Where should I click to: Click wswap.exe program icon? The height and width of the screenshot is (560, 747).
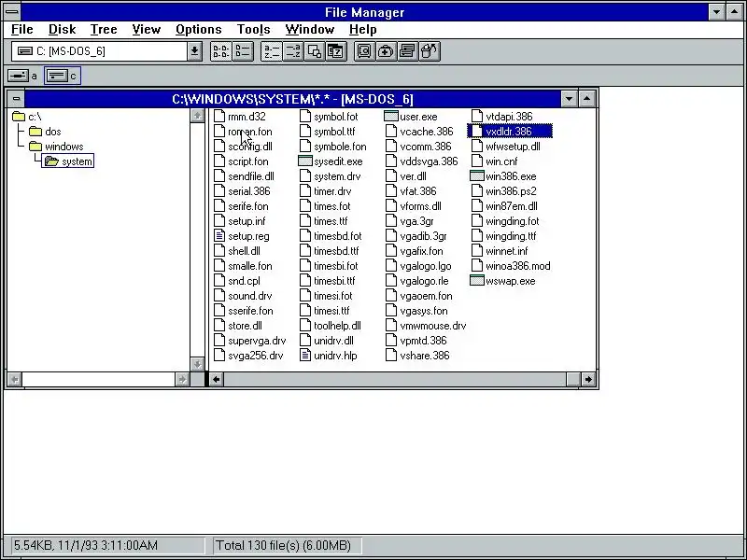476,281
